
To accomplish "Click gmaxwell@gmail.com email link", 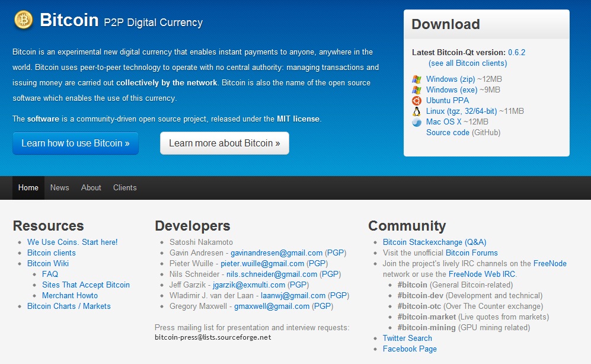I will point(271,306).
